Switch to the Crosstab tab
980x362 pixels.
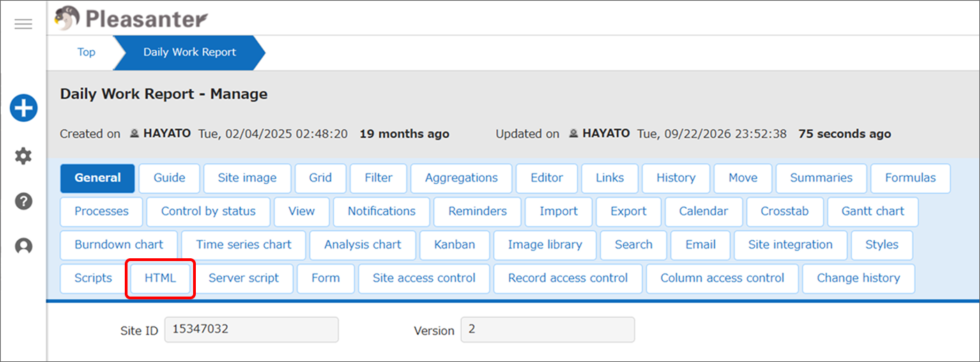coord(785,212)
